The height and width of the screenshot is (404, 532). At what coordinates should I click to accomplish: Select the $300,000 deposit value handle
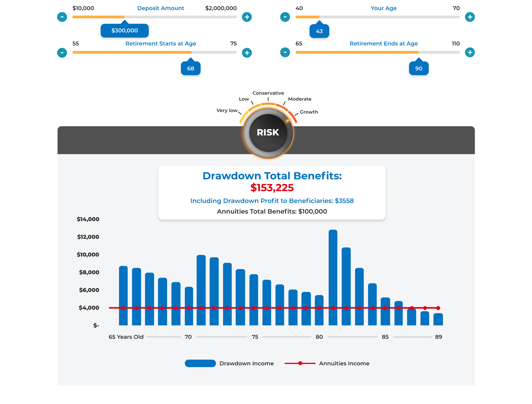[x=125, y=31]
